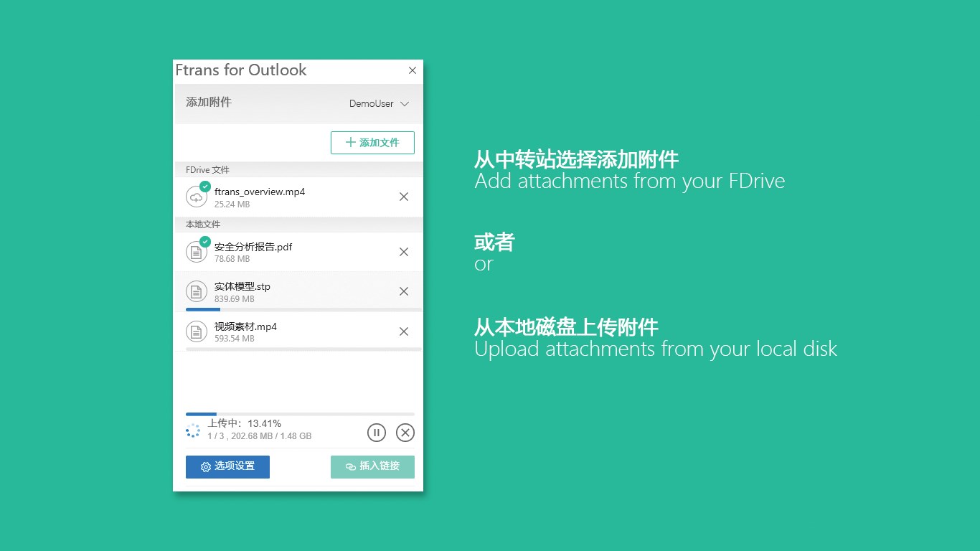The image size is (980, 551).
Task: Click the 从本地磁盘上传附件 heading
Action: [566, 327]
